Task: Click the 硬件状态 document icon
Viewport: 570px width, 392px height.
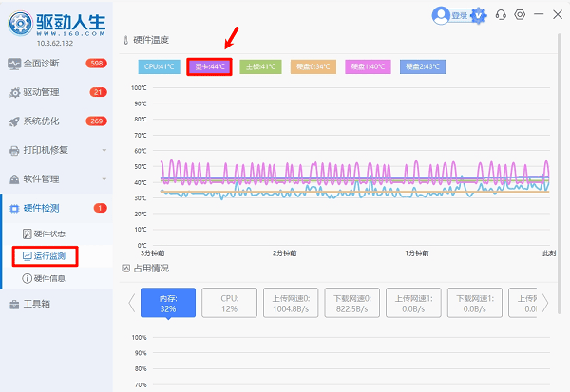Action: (28, 233)
